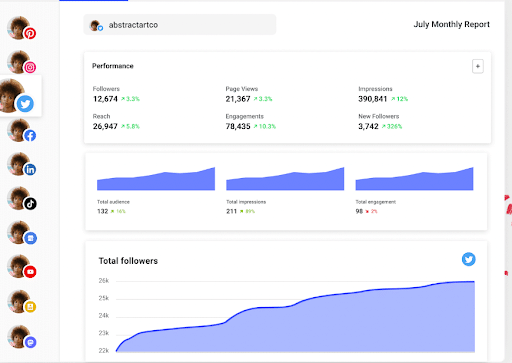This screenshot has width=512, height=363.
Task: Click the 25k axis label
Action: [x=104, y=298]
